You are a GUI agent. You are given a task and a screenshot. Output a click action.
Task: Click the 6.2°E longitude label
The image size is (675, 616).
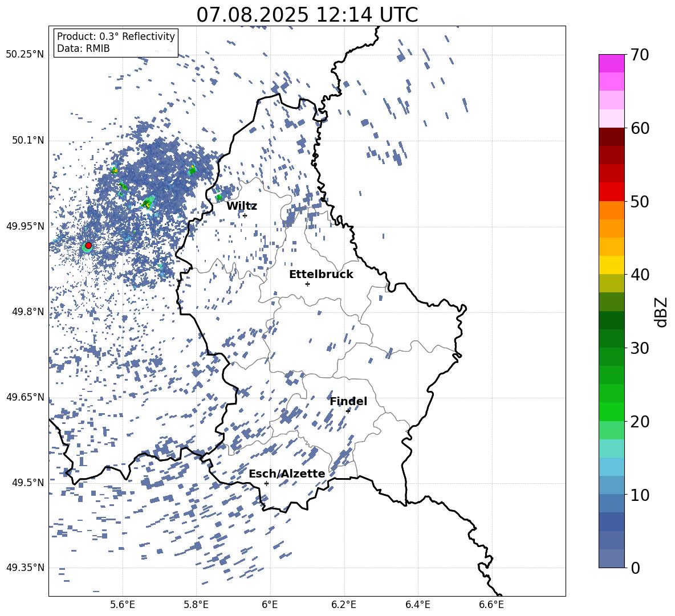coord(344,605)
